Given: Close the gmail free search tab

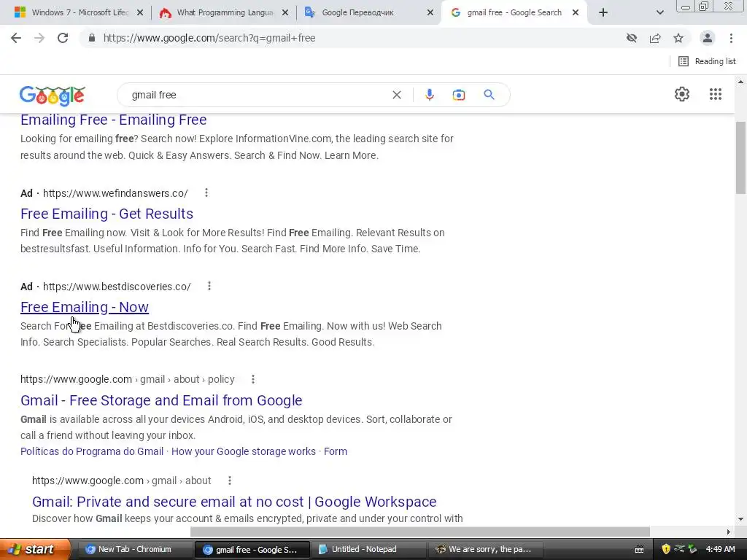Looking at the screenshot, I should pyautogui.click(x=576, y=13).
